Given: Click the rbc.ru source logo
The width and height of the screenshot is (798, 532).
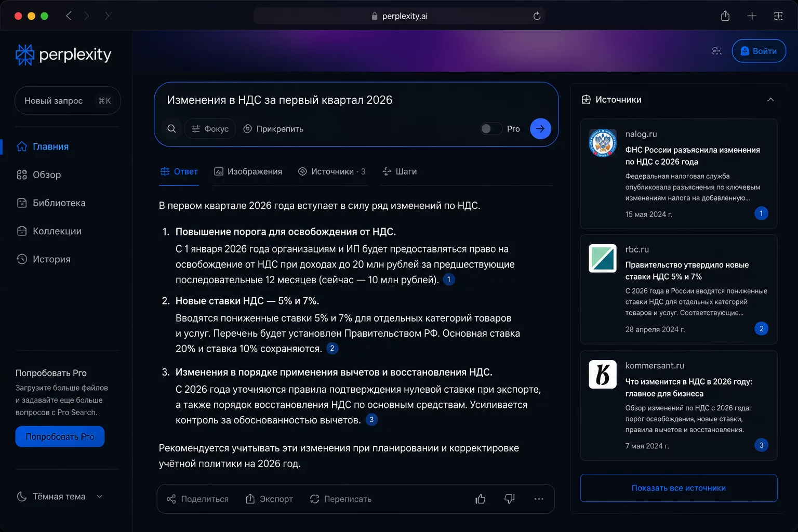Looking at the screenshot, I should pyautogui.click(x=603, y=258).
